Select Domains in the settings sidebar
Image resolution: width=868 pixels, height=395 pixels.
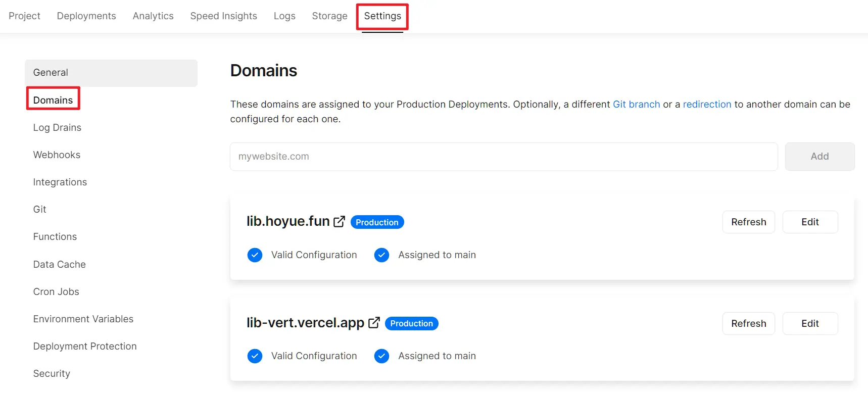coord(53,100)
